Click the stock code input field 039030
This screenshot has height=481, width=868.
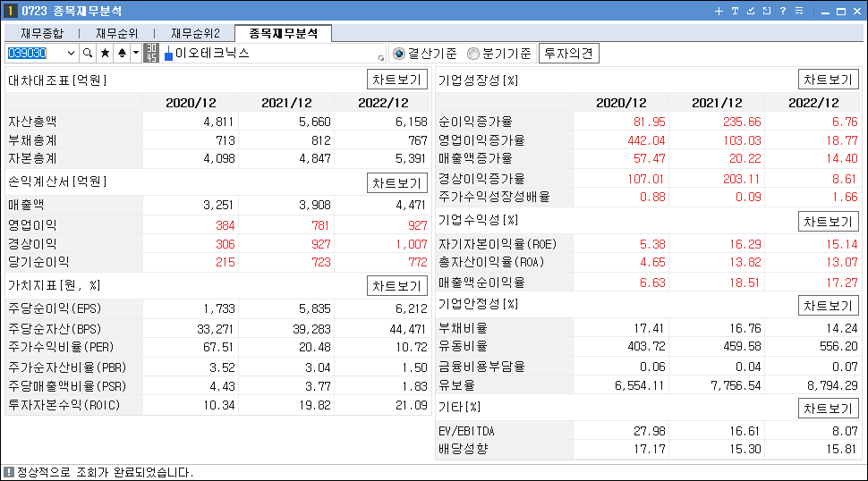36,53
